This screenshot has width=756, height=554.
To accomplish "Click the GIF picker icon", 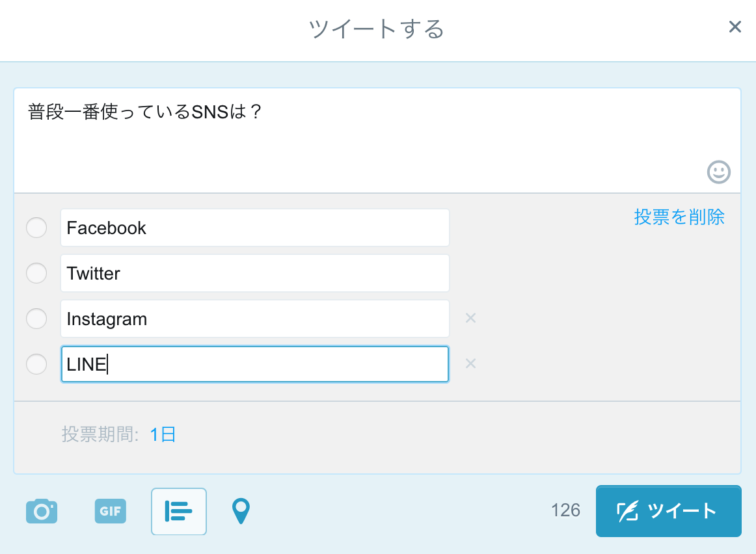I will 109,511.
